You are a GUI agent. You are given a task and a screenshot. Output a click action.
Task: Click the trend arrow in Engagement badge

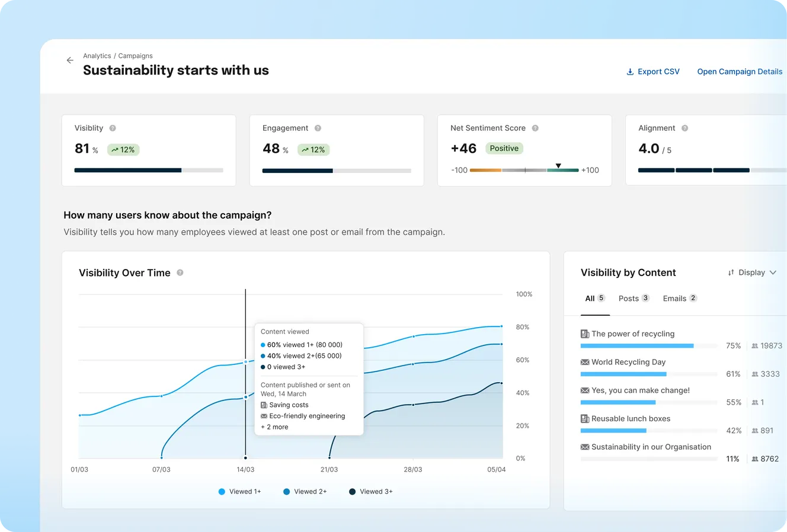305,150
